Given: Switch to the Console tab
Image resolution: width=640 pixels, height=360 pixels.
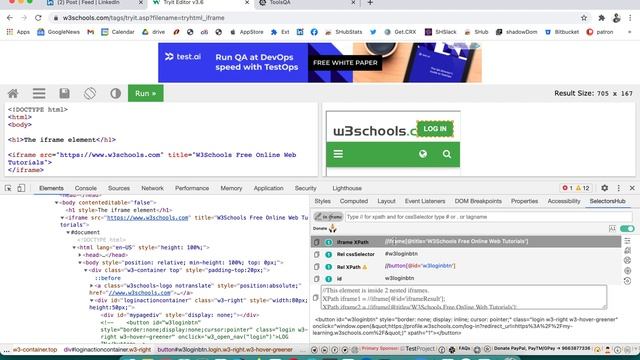Looking at the screenshot, I should [86, 188].
